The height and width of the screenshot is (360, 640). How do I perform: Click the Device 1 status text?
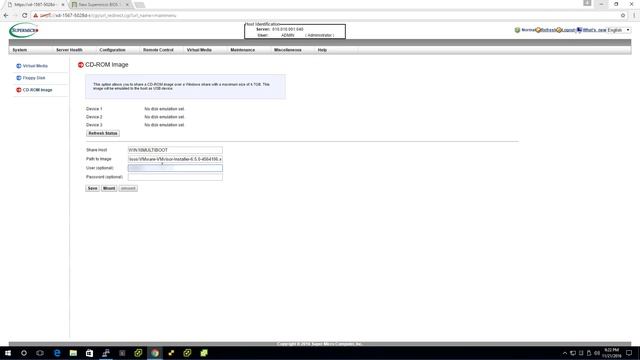click(x=164, y=109)
